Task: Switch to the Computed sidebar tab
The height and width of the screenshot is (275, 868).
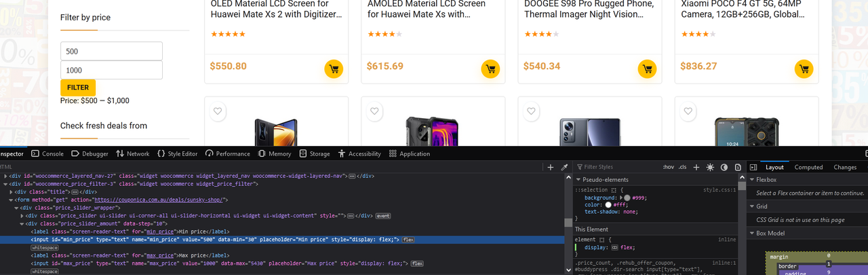Action: (x=808, y=167)
